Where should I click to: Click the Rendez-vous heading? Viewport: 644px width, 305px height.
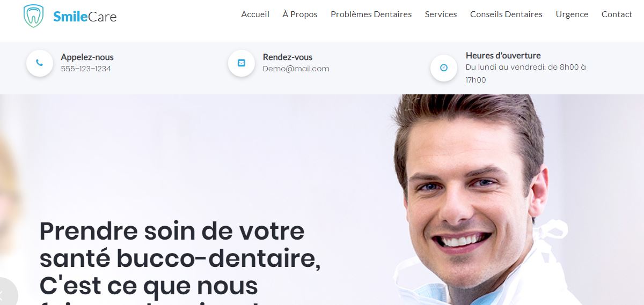point(288,57)
